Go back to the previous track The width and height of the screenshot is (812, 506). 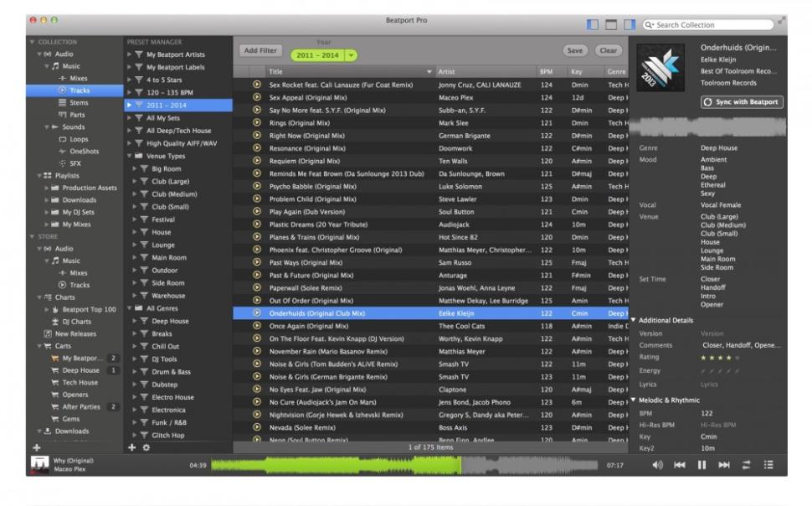(x=680, y=465)
